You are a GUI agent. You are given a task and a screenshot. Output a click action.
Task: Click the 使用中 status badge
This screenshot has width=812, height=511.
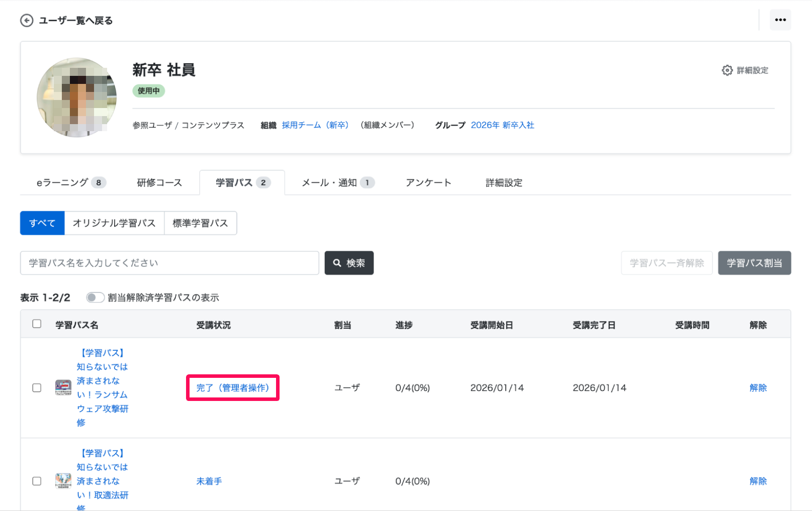tap(149, 91)
